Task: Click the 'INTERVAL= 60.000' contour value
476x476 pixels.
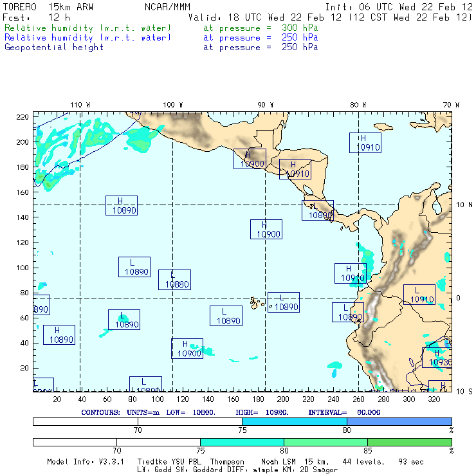Action: click(x=344, y=412)
